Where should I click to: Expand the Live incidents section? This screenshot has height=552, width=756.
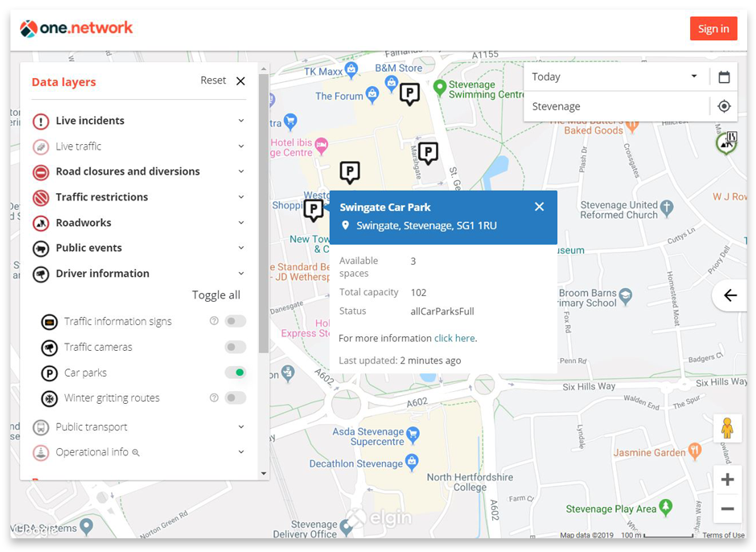(x=240, y=121)
